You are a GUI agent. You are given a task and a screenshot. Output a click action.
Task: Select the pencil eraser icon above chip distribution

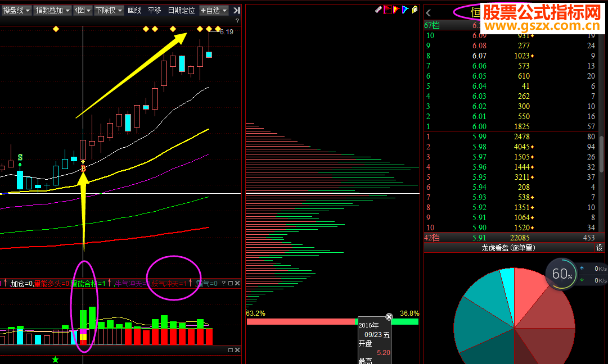[x=379, y=10]
